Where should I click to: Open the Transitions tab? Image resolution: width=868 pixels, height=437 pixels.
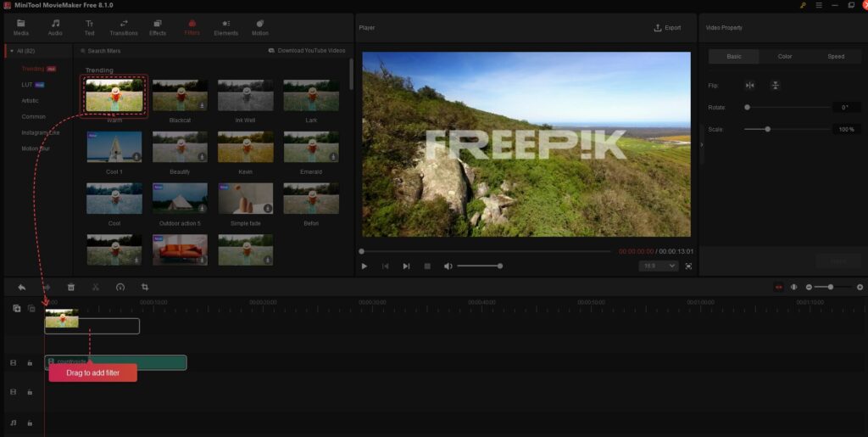[x=124, y=28]
